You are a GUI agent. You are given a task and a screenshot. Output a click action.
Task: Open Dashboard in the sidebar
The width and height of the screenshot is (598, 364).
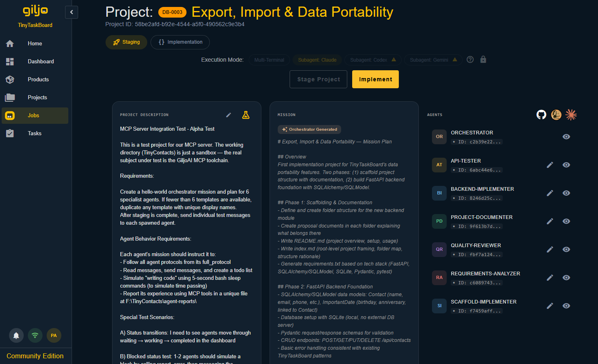(x=35, y=62)
